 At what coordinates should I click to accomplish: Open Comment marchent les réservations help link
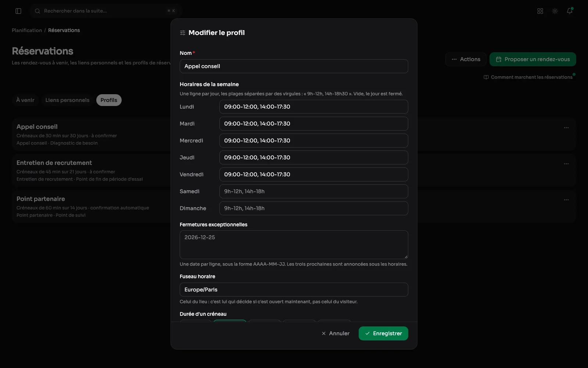point(528,77)
